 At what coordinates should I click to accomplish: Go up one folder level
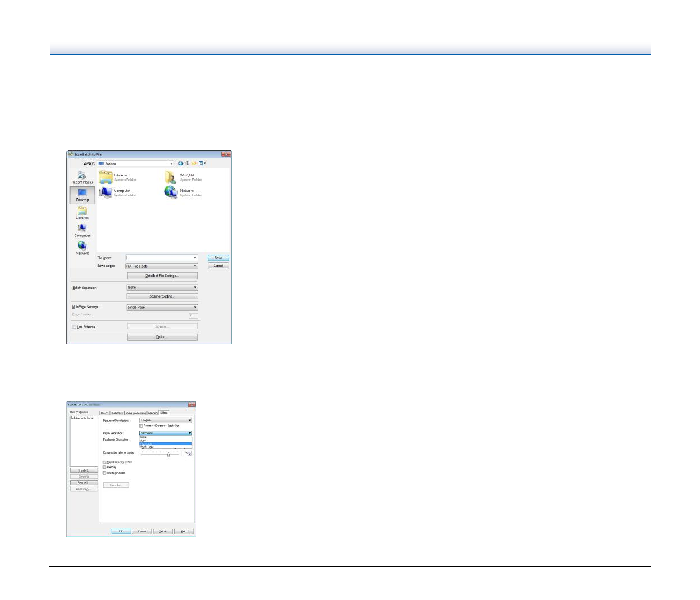pyautogui.click(x=187, y=163)
